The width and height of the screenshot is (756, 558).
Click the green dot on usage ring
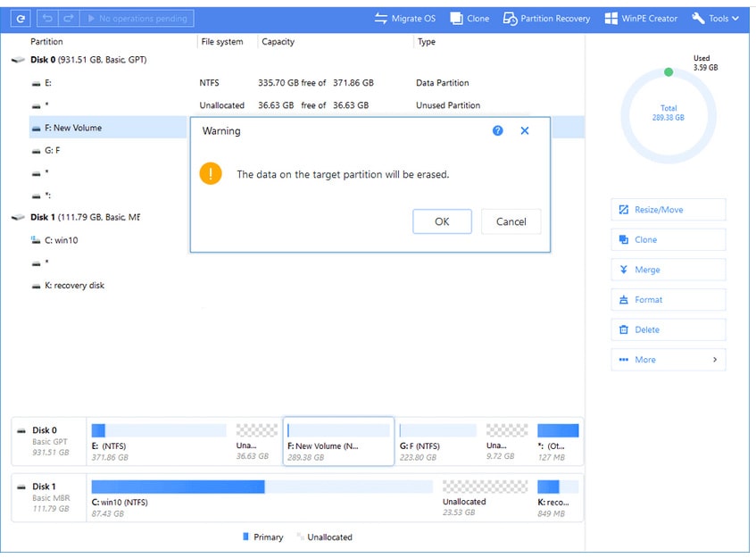[669, 72]
